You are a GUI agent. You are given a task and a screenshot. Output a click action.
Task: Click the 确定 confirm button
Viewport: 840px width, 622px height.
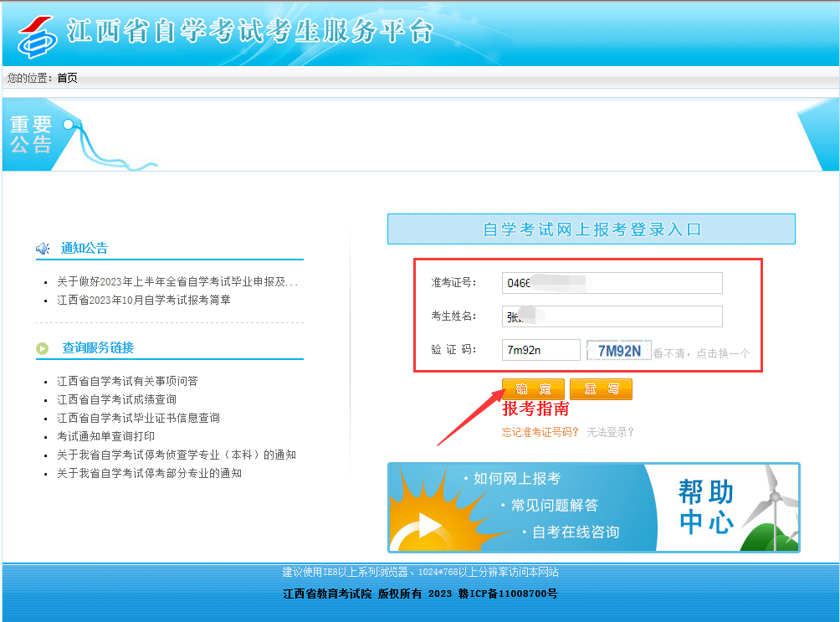(x=533, y=388)
